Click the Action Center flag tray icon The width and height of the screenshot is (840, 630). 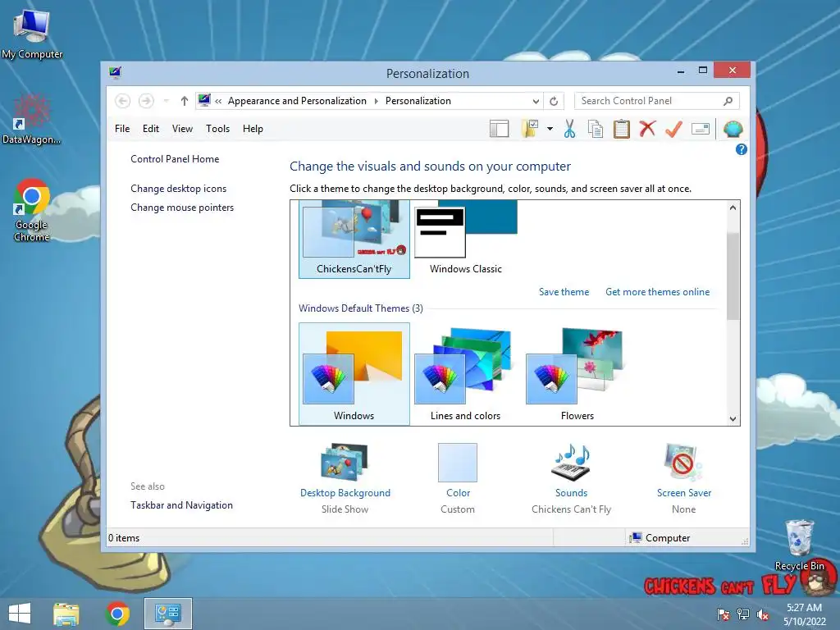724,614
